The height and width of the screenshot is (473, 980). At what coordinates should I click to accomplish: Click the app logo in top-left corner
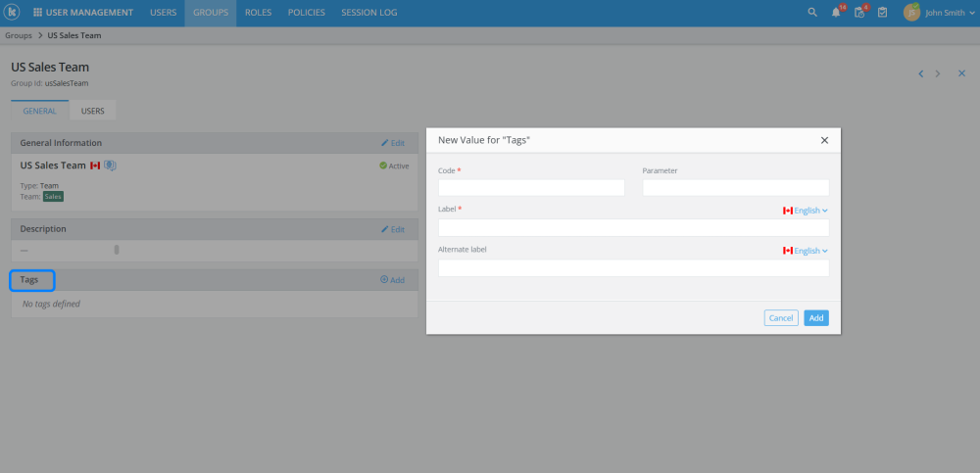pos(12,12)
